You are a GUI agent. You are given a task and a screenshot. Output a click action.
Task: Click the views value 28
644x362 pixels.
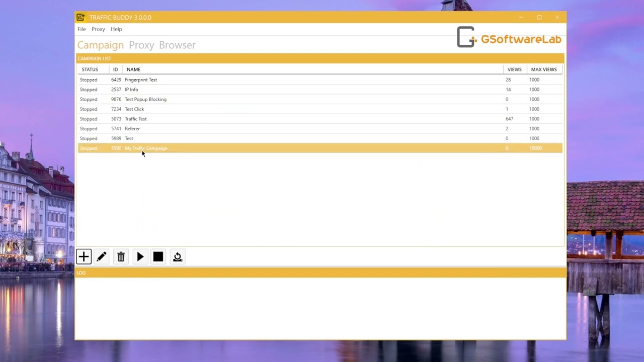click(508, 80)
